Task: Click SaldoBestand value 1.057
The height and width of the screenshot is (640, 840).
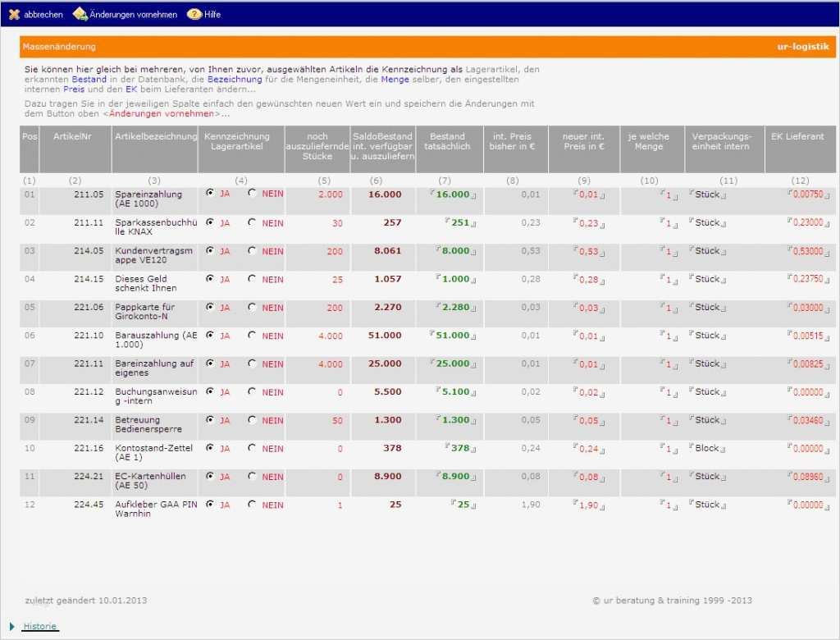Action: coord(388,279)
